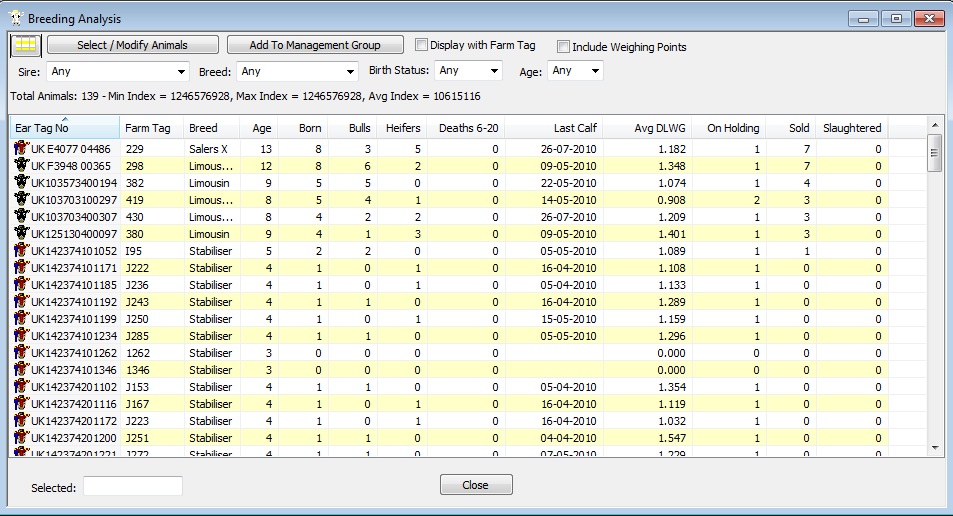
Task: Sort by Sold column header
Action: click(x=790, y=128)
